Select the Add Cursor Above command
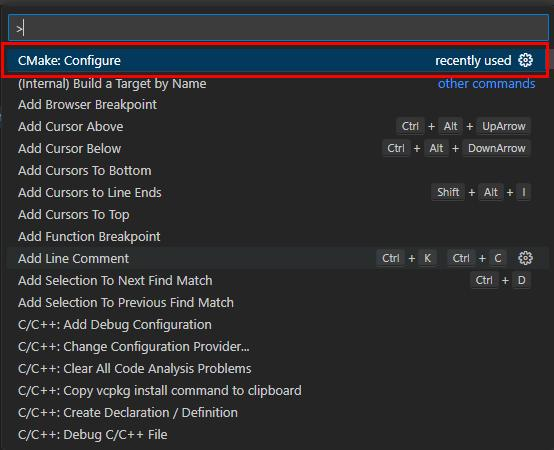 277,126
